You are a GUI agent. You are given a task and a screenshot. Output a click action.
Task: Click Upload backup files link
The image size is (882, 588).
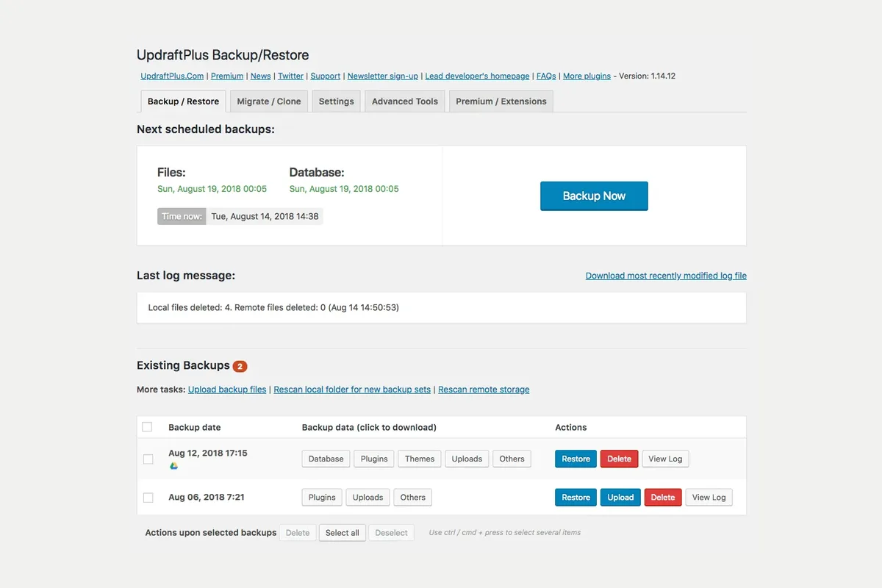[x=227, y=390]
